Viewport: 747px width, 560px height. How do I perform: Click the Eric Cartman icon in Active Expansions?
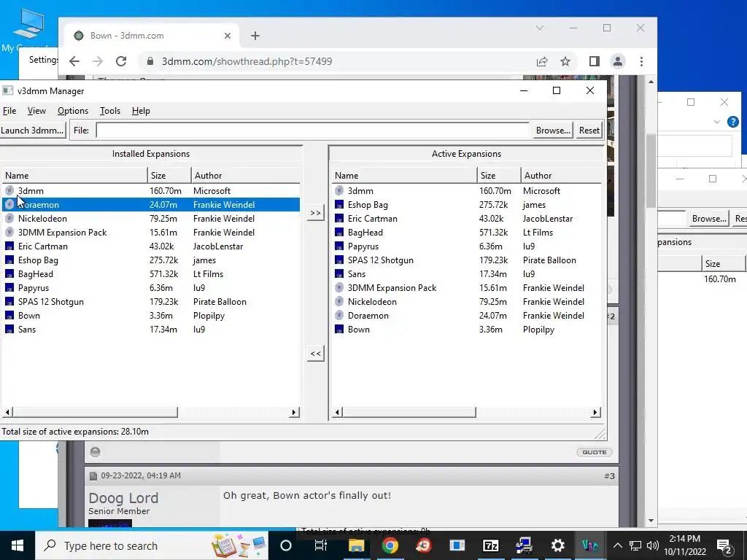pyautogui.click(x=339, y=219)
